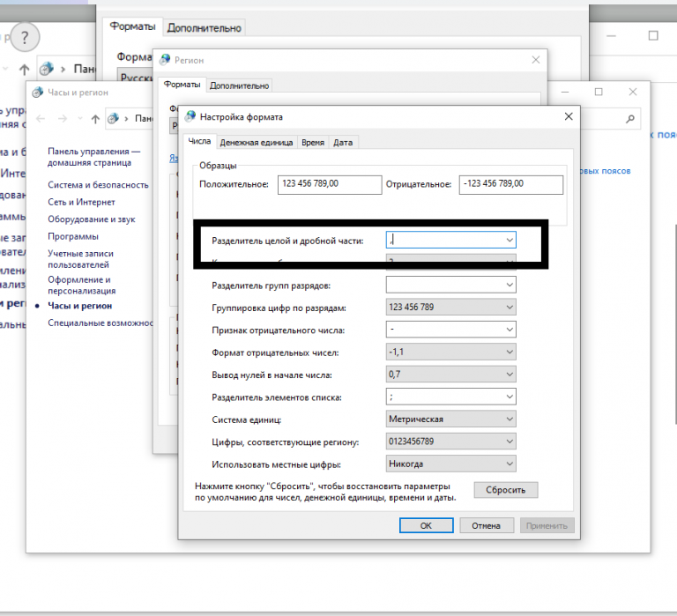Switch to the Время tab
The width and height of the screenshot is (677, 616).
312,142
